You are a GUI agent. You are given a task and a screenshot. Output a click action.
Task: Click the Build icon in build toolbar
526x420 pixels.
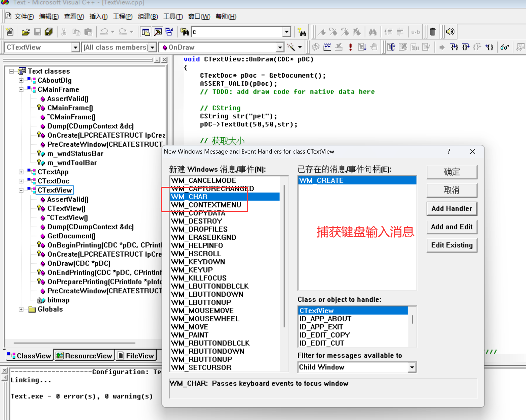pos(327,47)
